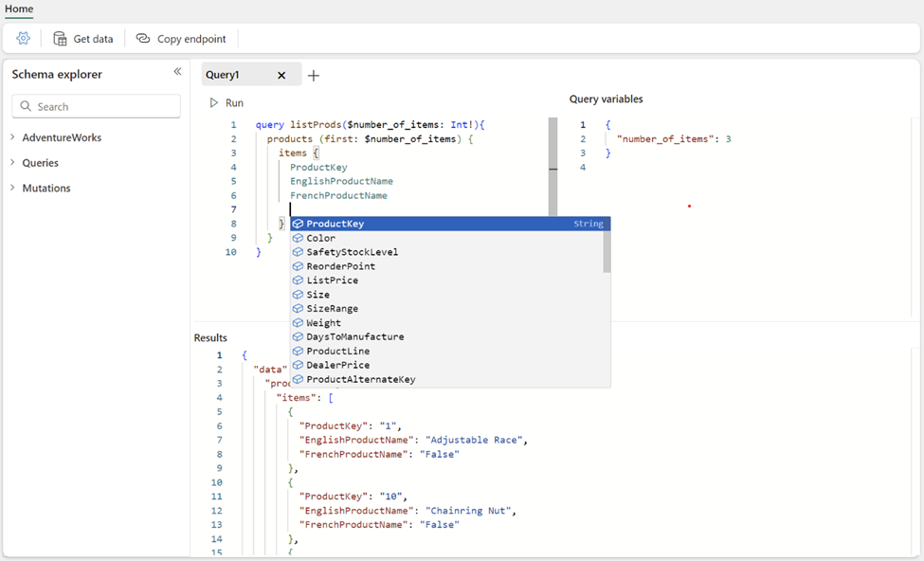Expand the Queries tree node
Screen dimensions: 924x561
click(12, 163)
